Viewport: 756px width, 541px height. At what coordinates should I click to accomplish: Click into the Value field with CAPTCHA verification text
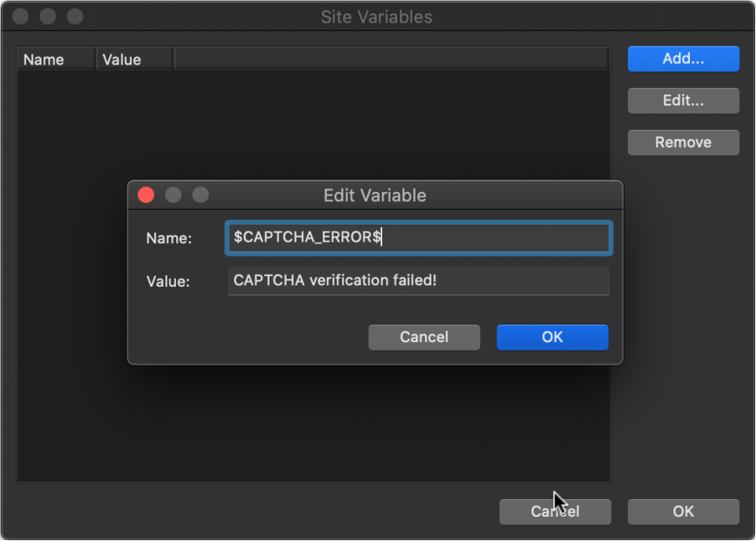click(x=418, y=281)
